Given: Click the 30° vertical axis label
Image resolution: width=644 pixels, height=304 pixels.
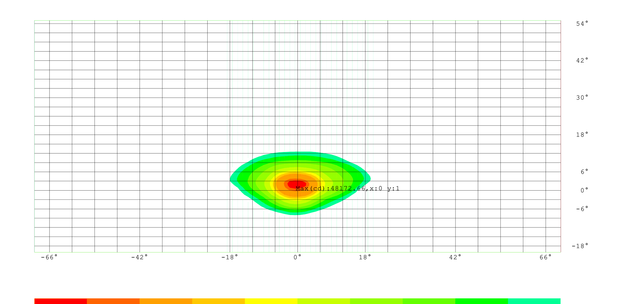Looking at the screenshot, I should coord(582,98).
